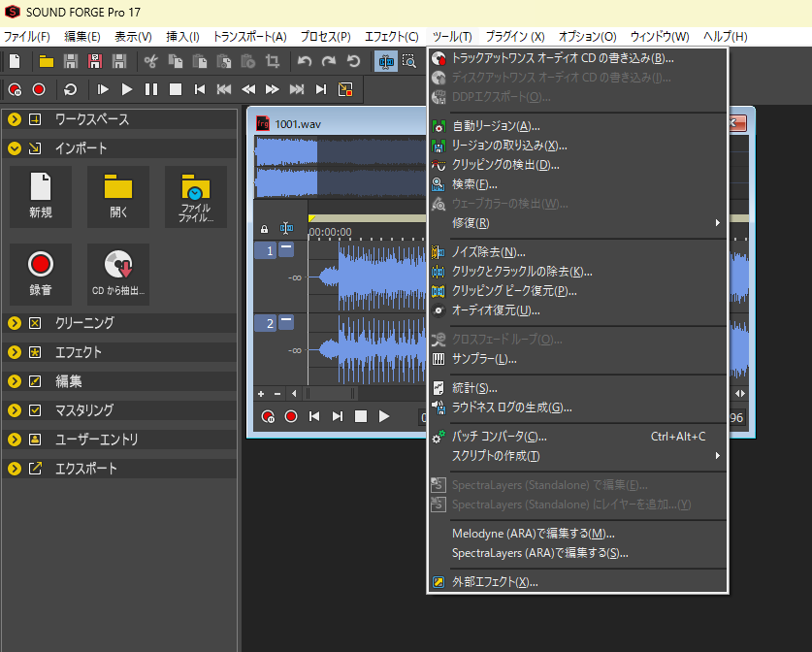Minimize channel 2 in 1001.wav window
Image resolution: width=812 pixels, height=652 pixels.
tap(286, 322)
